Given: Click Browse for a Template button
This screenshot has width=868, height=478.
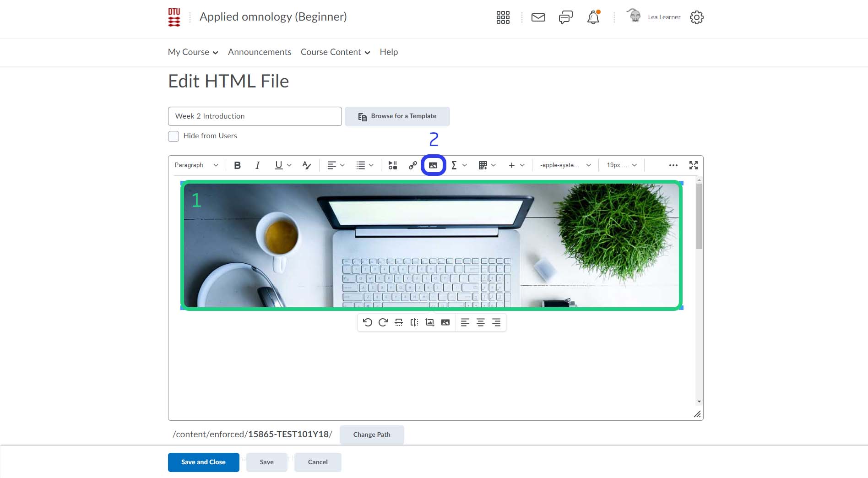Looking at the screenshot, I should tap(397, 116).
